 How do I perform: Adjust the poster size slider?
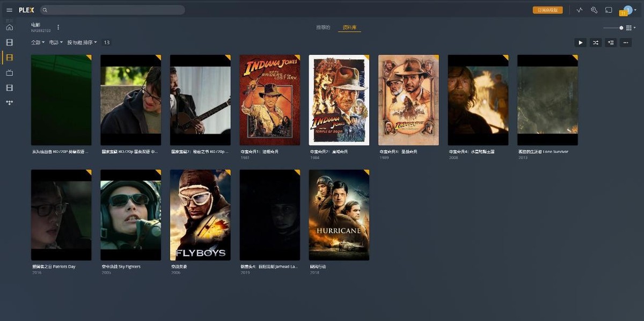click(x=613, y=28)
